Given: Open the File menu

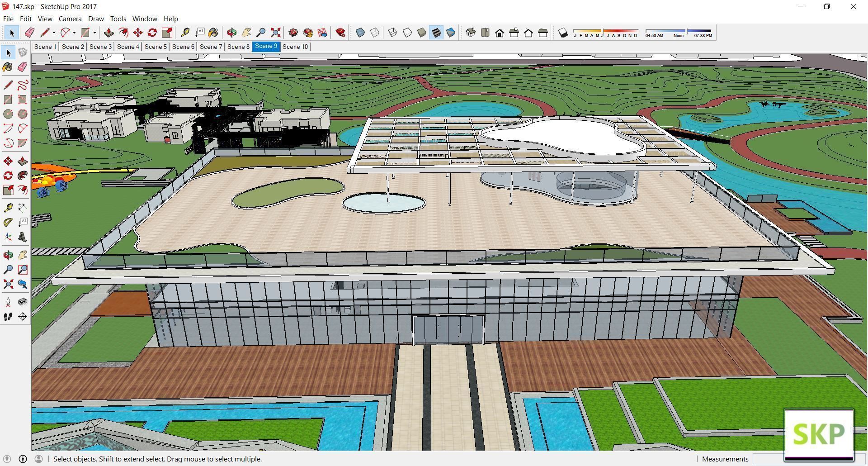Looking at the screenshot, I should [x=8, y=19].
